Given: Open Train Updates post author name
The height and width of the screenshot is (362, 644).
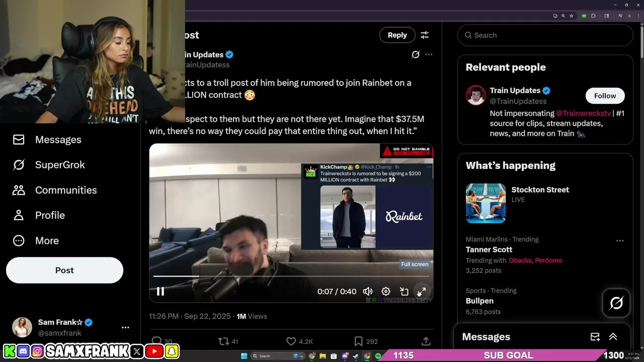Looking at the screenshot, I should (x=204, y=54).
